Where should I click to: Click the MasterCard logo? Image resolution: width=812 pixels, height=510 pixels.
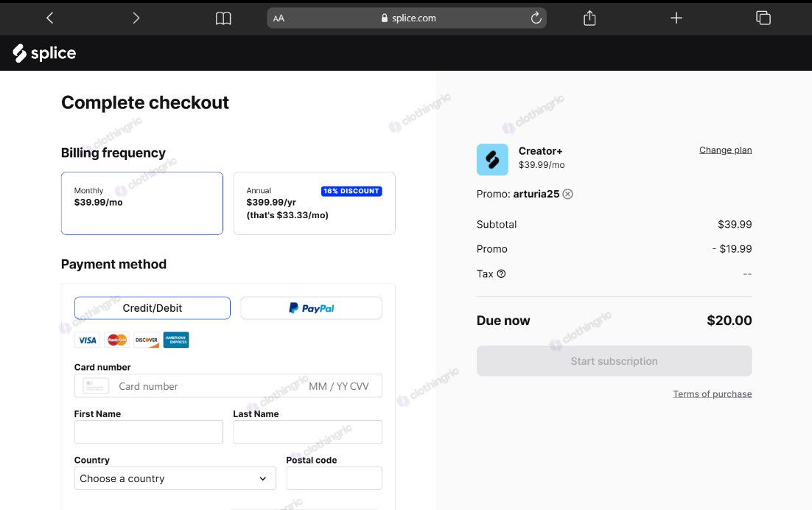(x=117, y=340)
